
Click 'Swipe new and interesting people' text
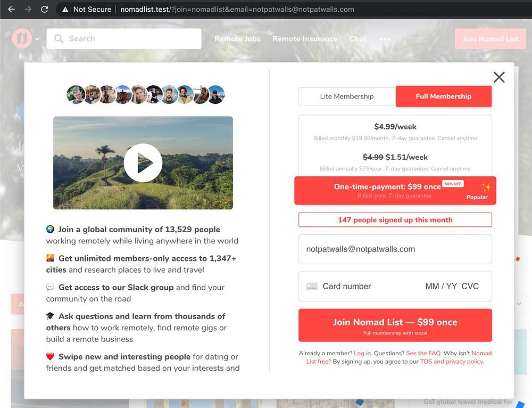point(124,357)
